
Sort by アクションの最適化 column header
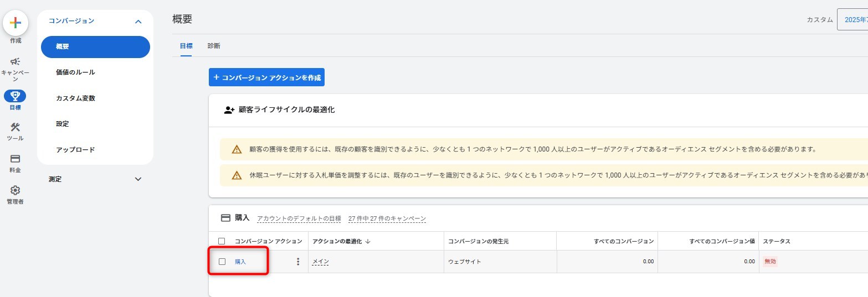click(341, 241)
